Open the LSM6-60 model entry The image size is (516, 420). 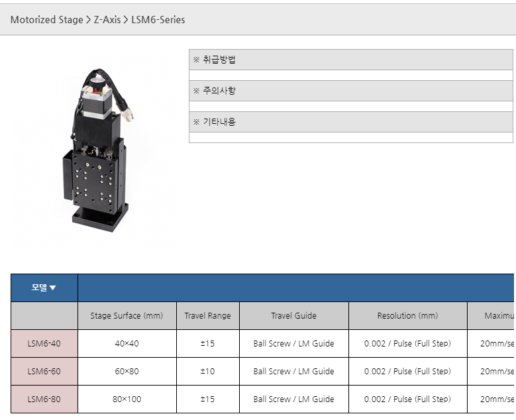point(44,372)
